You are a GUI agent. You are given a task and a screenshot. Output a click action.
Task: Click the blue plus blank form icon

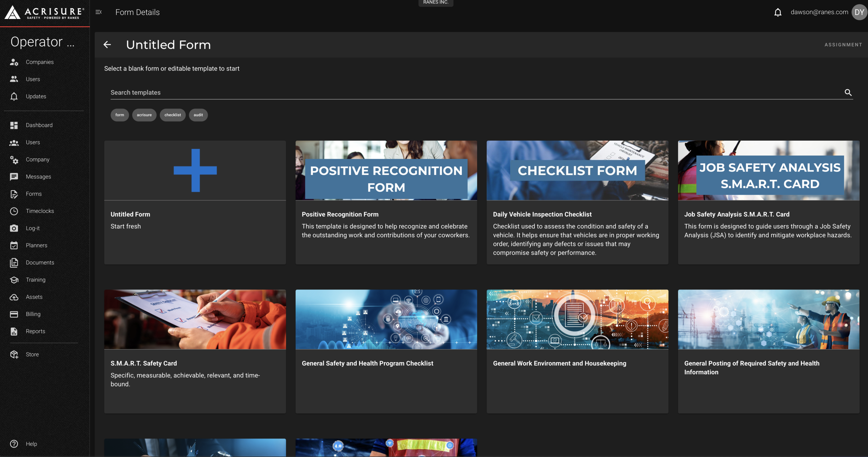pos(195,170)
